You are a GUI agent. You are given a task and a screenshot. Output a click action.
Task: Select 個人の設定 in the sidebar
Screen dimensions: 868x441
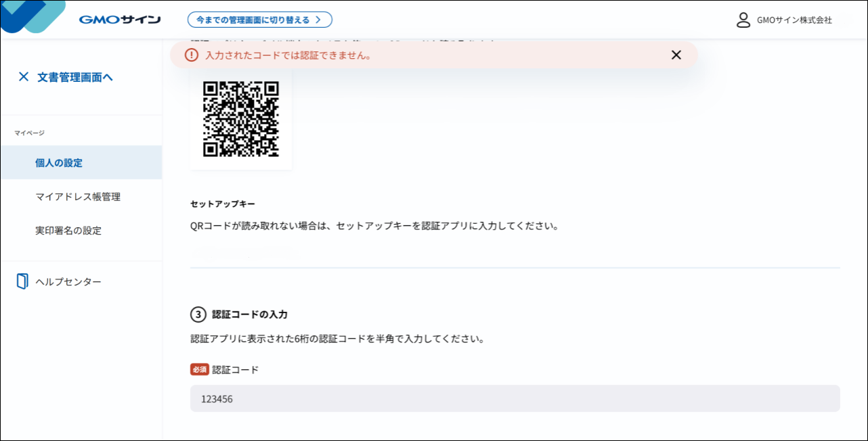pyautogui.click(x=59, y=163)
